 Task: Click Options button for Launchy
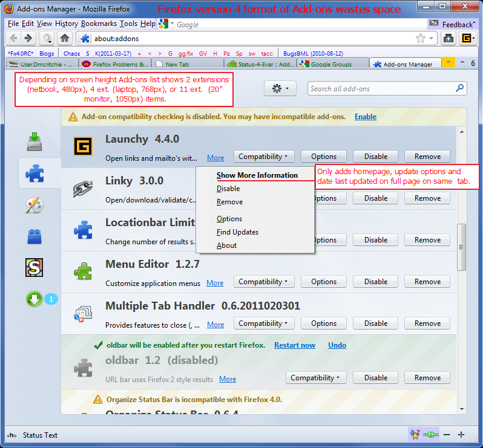coord(323,157)
